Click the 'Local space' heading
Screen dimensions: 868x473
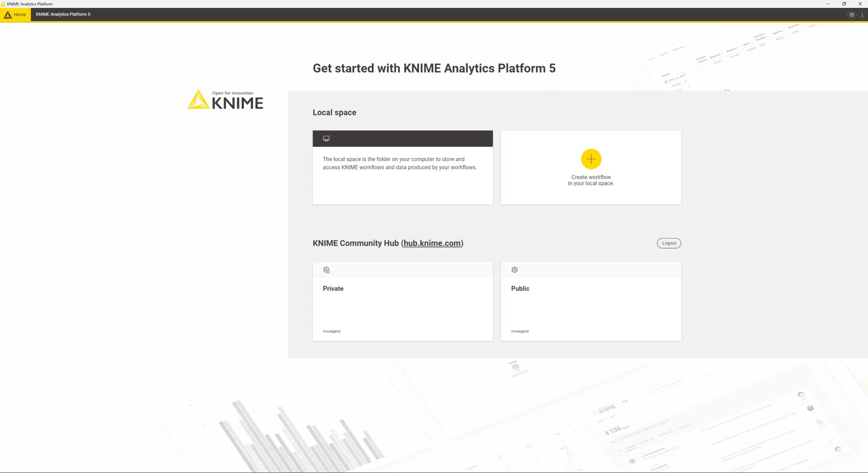pyautogui.click(x=335, y=113)
